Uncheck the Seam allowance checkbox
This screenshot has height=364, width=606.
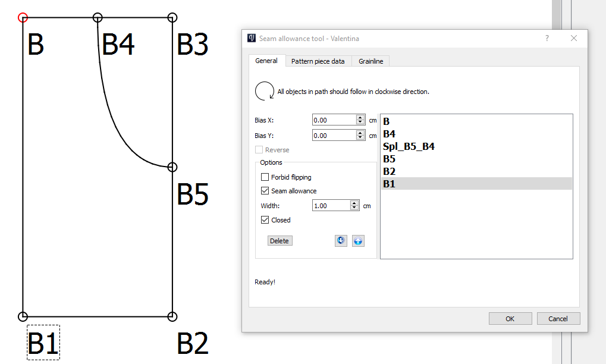265,191
